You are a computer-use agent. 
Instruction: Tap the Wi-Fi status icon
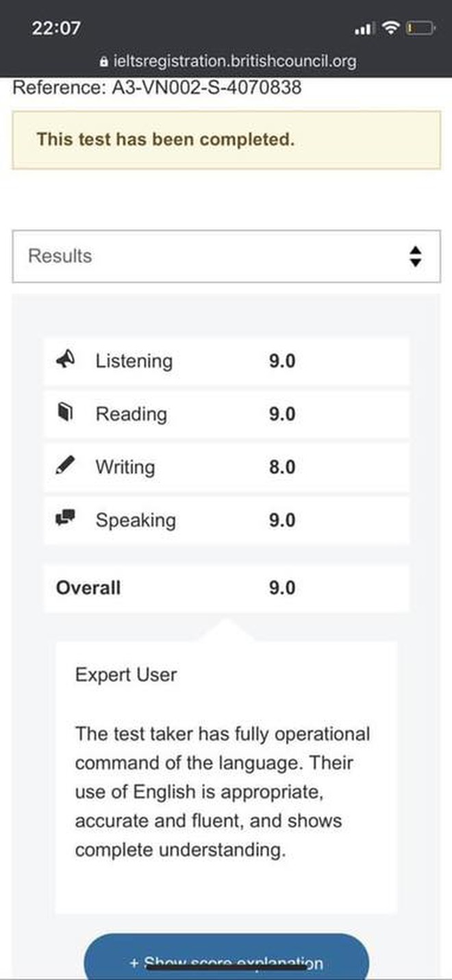391,28
